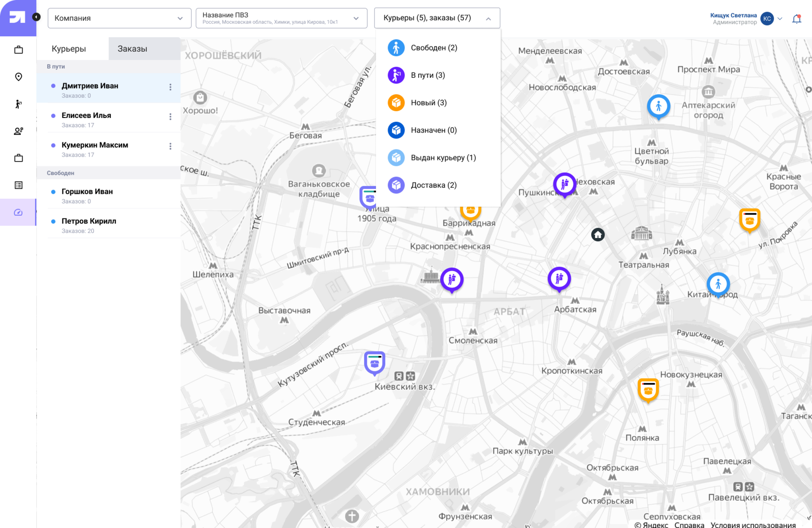Open more options for Елисеев Илья

pyautogui.click(x=170, y=117)
